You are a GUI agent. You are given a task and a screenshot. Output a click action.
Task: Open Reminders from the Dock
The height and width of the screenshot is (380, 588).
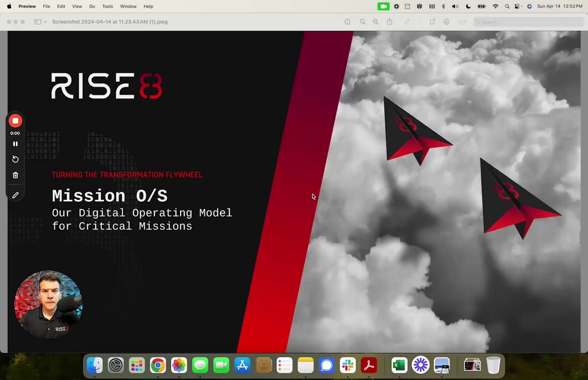click(x=284, y=365)
